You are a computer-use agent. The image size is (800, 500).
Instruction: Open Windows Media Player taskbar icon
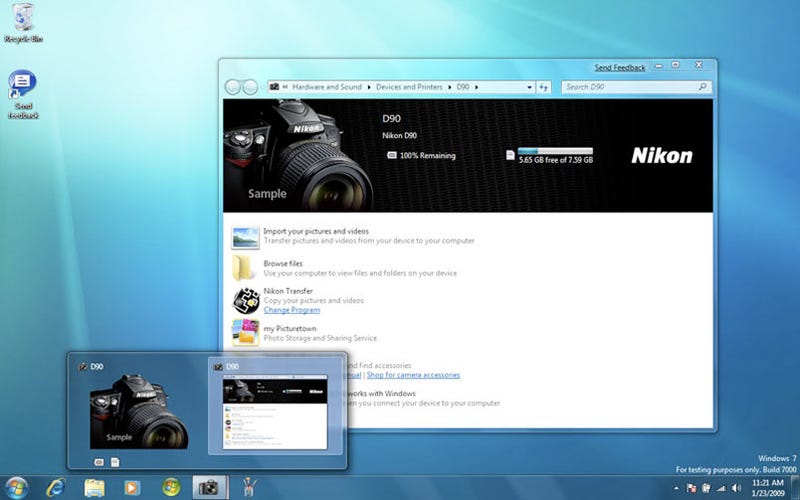(x=132, y=488)
